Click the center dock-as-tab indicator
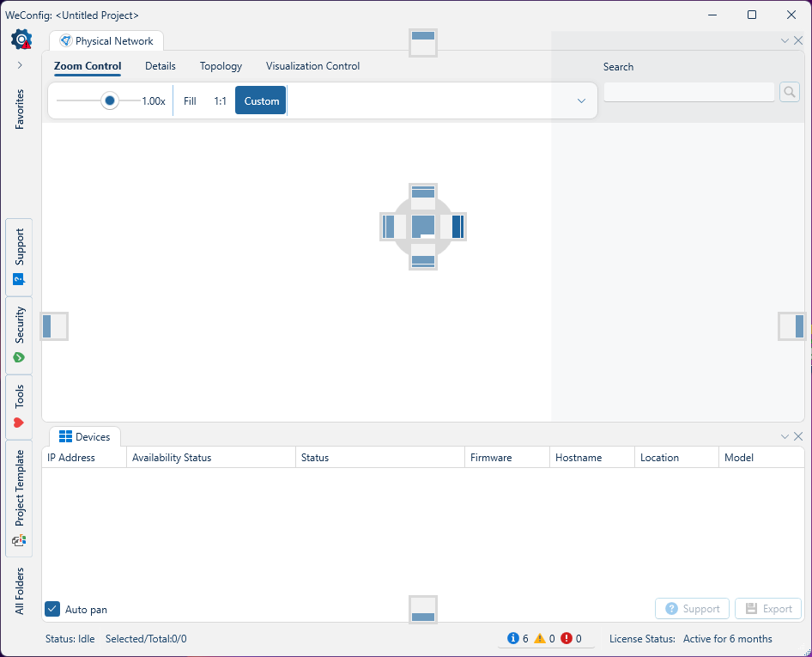812x657 pixels. pyautogui.click(x=423, y=227)
